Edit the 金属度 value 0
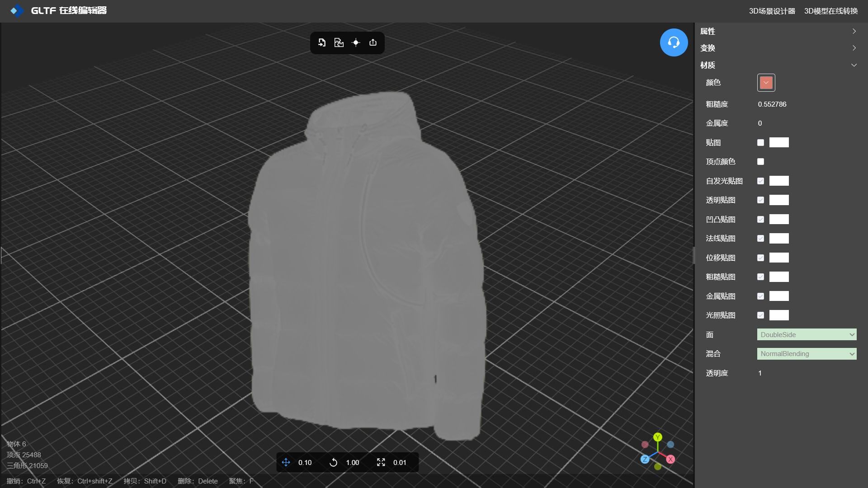 click(x=760, y=123)
